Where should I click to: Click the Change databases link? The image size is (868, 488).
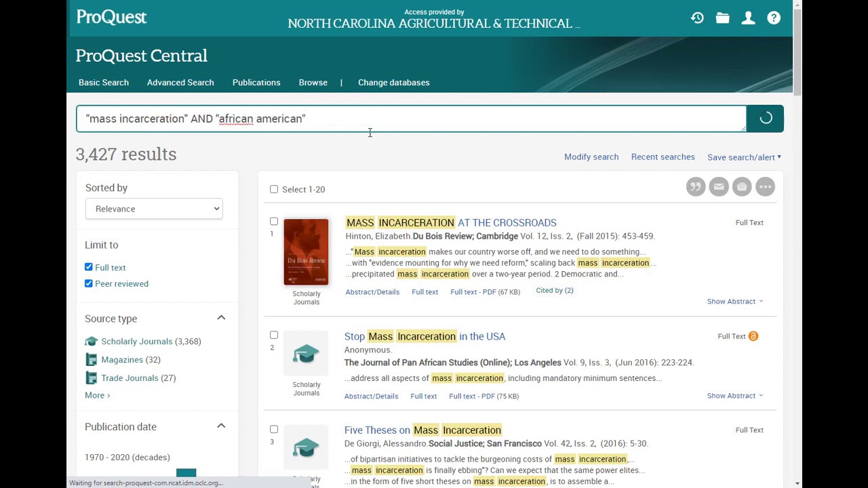click(x=394, y=83)
